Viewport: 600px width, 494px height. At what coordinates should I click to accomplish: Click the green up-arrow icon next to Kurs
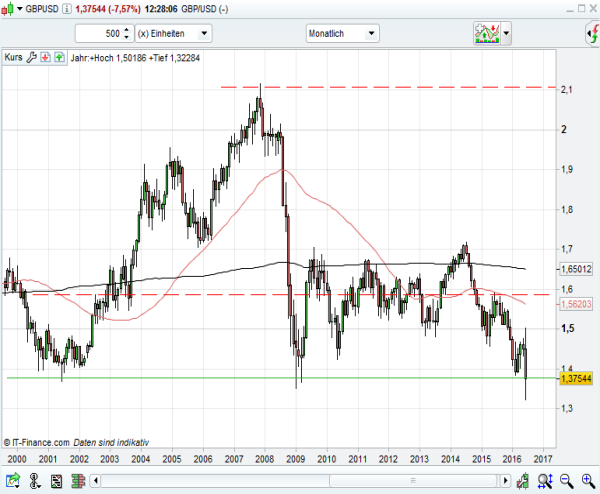[59, 57]
